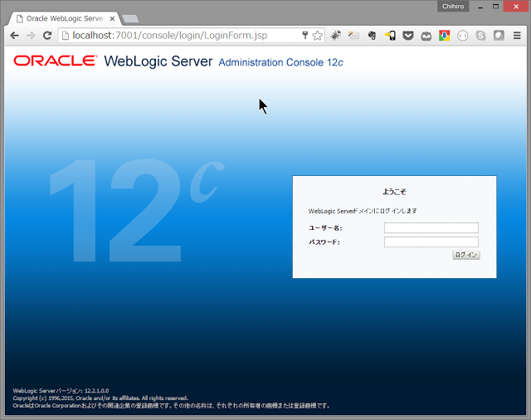Screen dimensions: 531x420
Task: Click the Oracle logo
Action: coord(56,61)
